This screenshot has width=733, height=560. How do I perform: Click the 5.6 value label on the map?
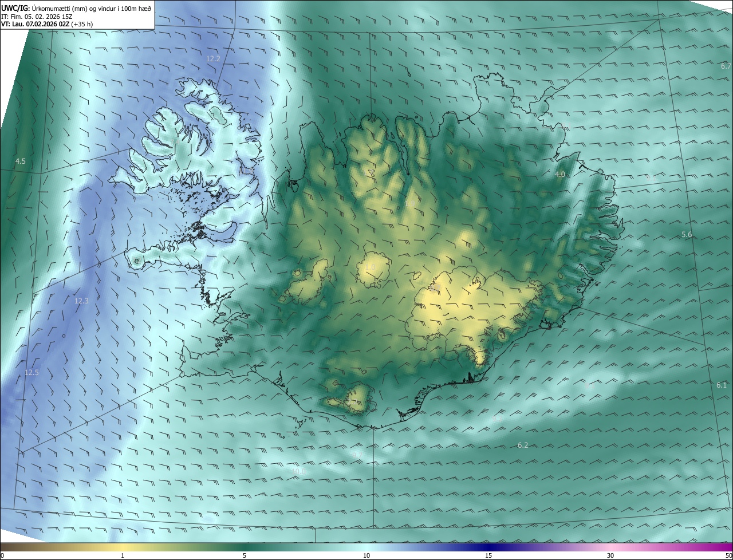click(x=687, y=235)
